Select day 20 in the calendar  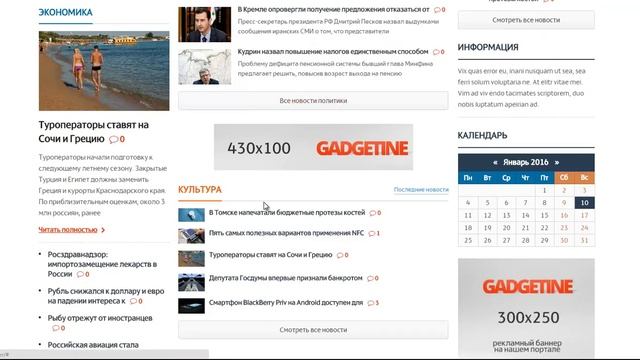507,228
